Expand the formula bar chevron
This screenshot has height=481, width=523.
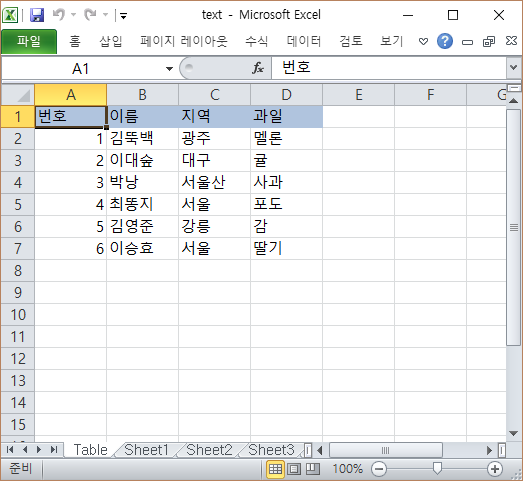514,67
